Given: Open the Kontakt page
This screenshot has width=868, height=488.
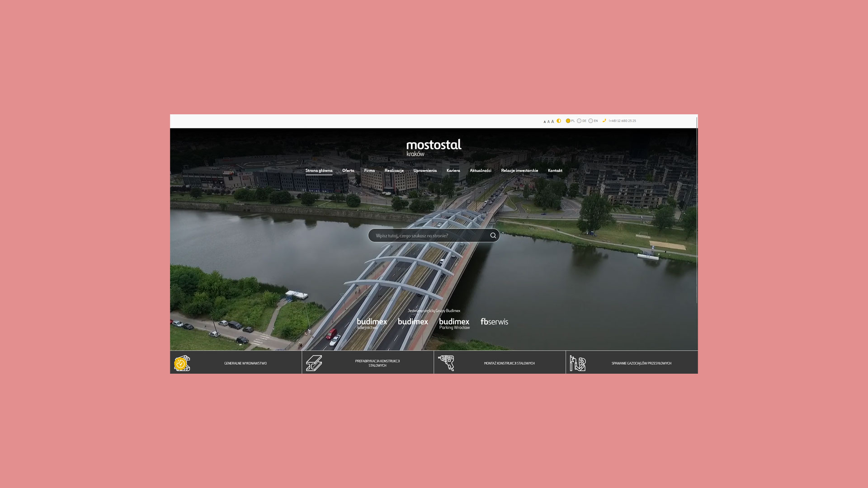Looking at the screenshot, I should (x=555, y=170).
